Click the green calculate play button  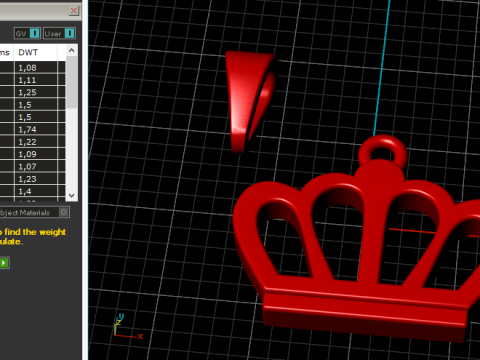pyautogui.click(x=4, y=263)
